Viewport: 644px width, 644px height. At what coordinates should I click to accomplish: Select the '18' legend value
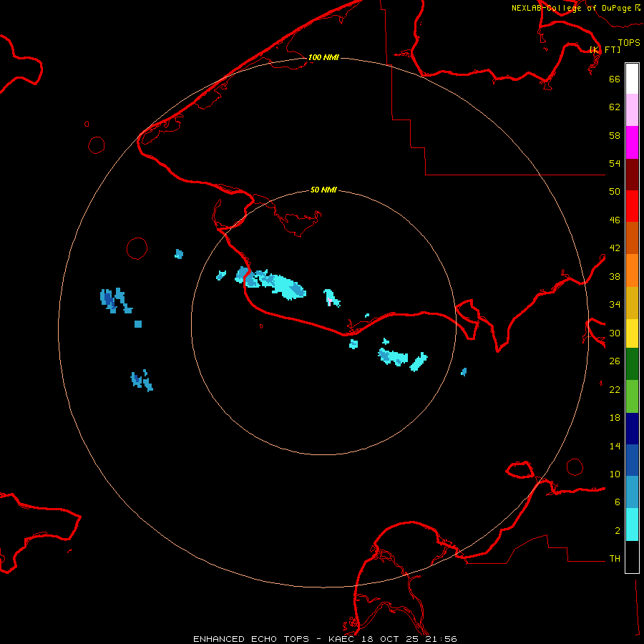[615, 418]
